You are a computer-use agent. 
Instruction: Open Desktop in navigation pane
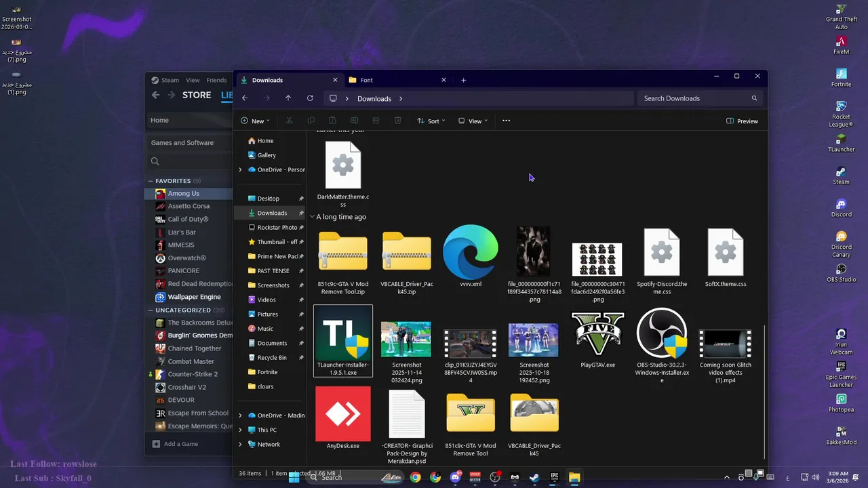coord(270,199)
